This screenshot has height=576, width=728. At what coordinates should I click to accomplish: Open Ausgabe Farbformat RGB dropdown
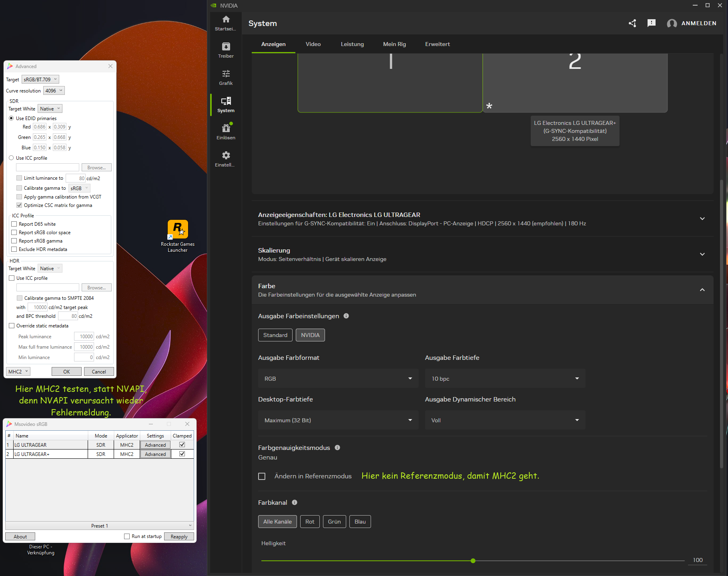338,379
